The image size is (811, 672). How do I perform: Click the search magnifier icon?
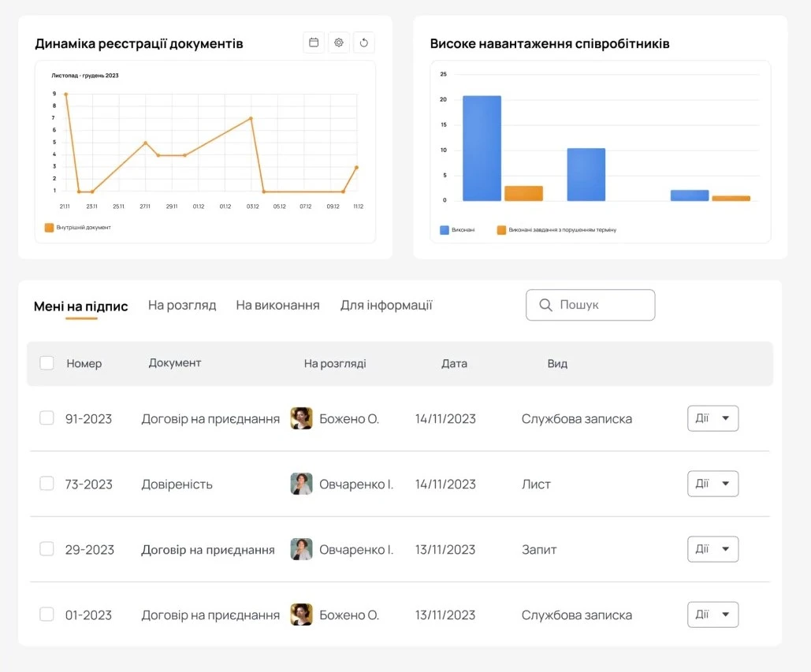coord(545,305)
